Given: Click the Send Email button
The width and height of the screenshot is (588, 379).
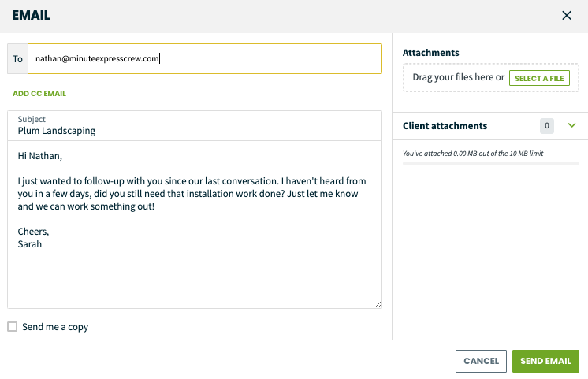Looking at the screenshot, I should (x=545, y=361).
